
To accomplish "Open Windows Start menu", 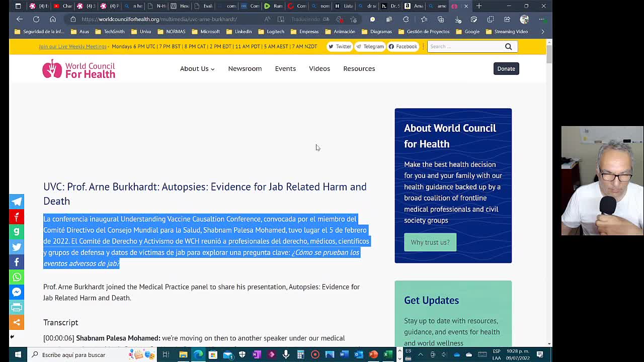I will pos(18,354).
